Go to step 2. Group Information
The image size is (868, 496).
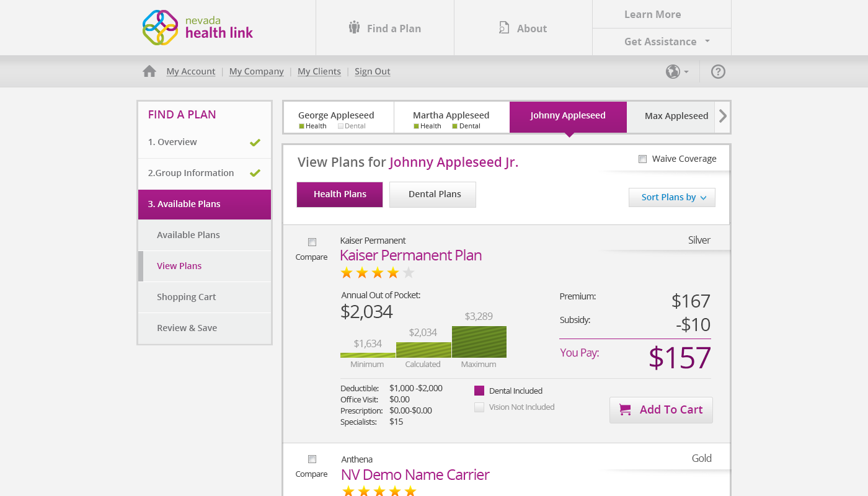[205, 173]
